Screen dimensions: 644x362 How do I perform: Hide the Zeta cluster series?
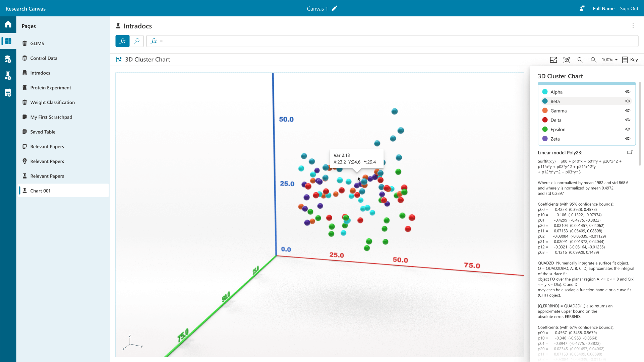coord(628,139)
